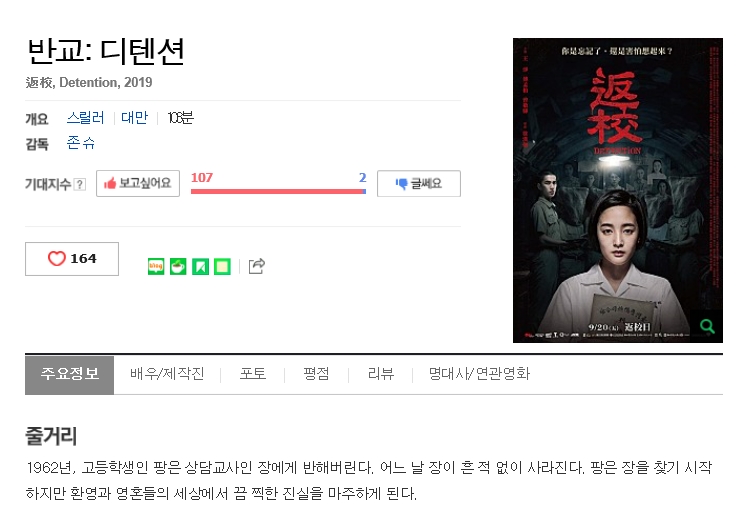Switch to the 명대사/연관영화 tab
Viewport: 739px width, 525px height.
pyautogui.click(x=479, y=374)
